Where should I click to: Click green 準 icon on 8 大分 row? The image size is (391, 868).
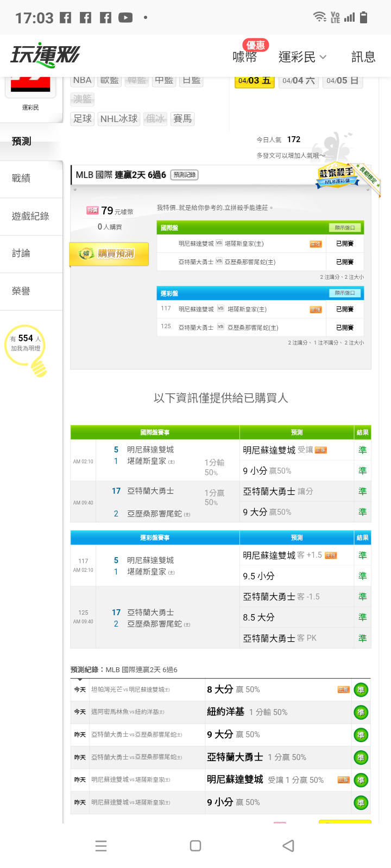pos(361,690)
